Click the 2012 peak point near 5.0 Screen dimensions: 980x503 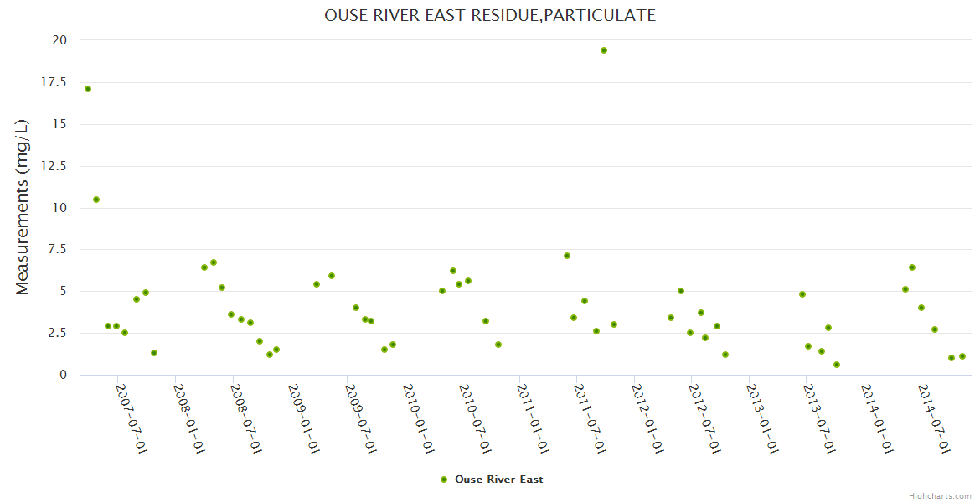tap(681, 291)
